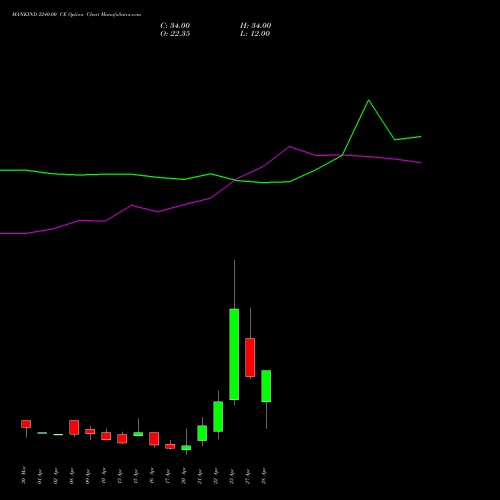Click the "27 Apr" date label on the axis
This screenshot has height=500, width=500.
[x=248, y=476]
